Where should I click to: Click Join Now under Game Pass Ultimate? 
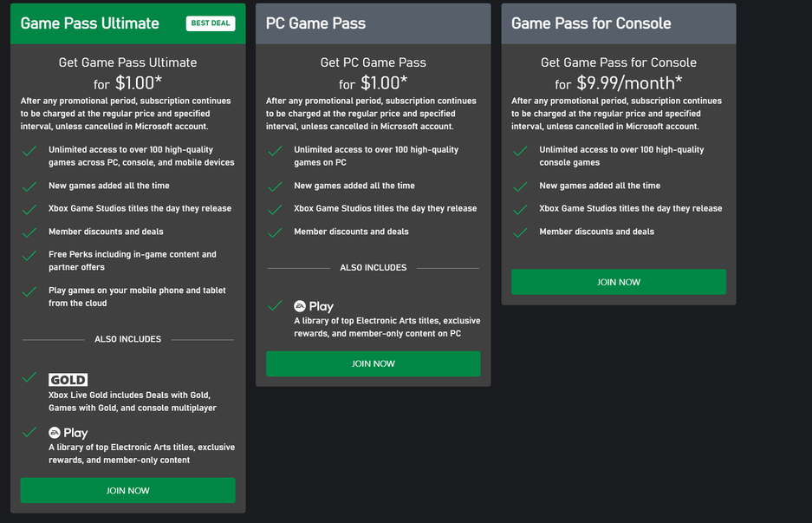pyautogui.click(x=127, y=490)
